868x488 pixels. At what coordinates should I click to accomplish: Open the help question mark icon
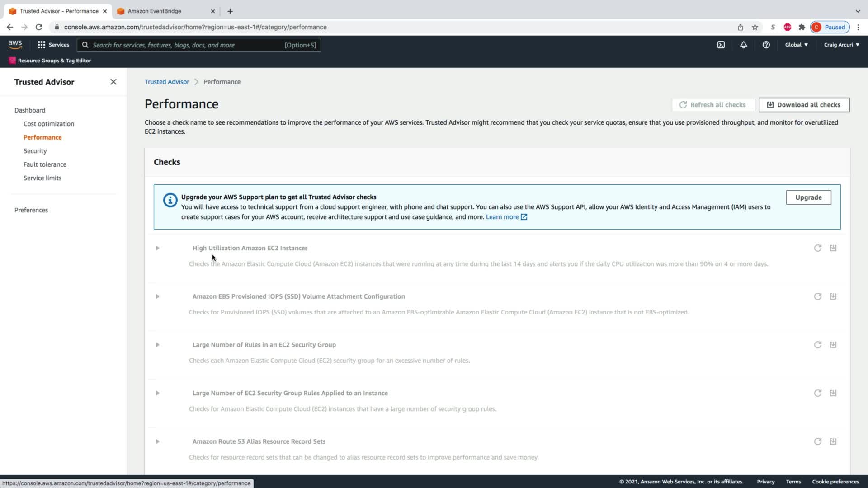tap(766, 45)
